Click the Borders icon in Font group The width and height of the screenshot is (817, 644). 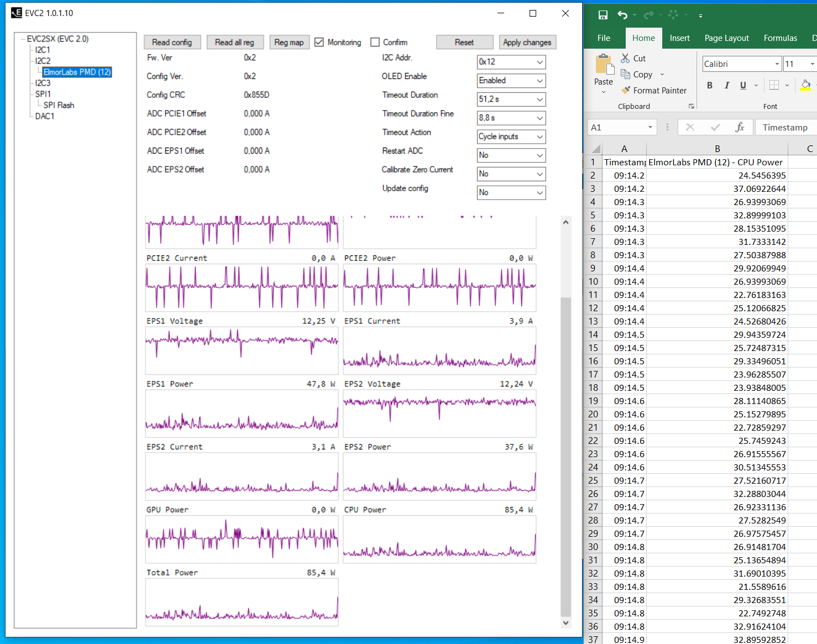pyautogui.click(x=774, y=85)
